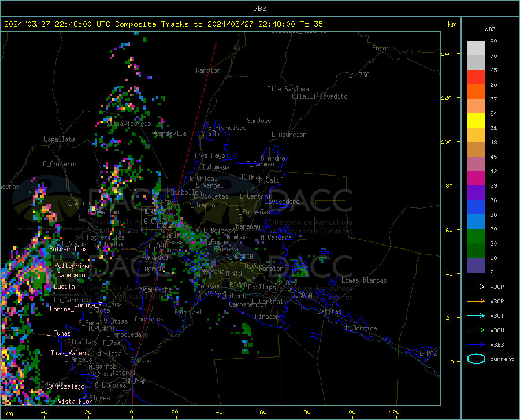Image resolution: width=520 pixels, height=420 pixels.
Task: Click the 'VBCU' legend label
Action: pos(497,330)
